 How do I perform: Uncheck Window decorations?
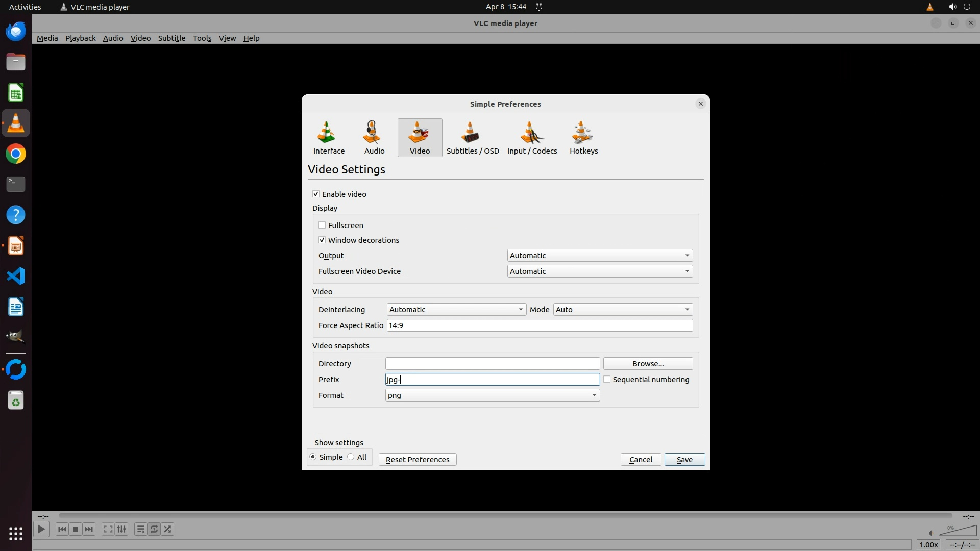pos(322,240)
